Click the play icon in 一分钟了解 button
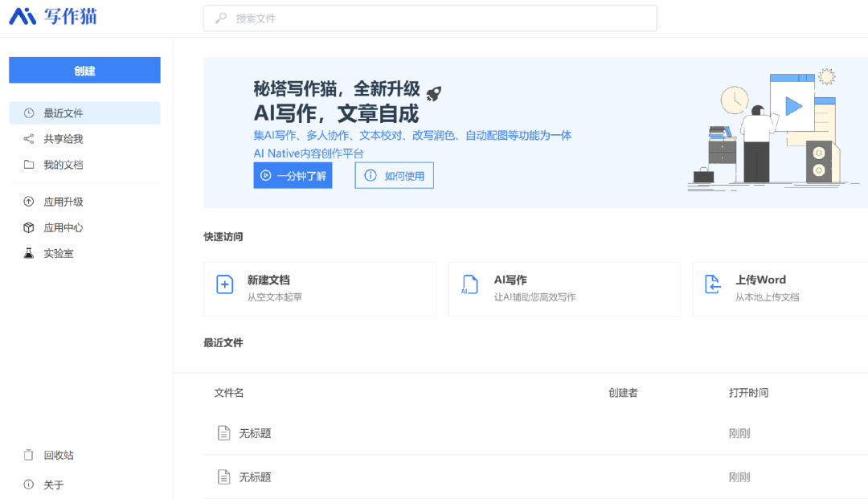 (x=266, y=175)
